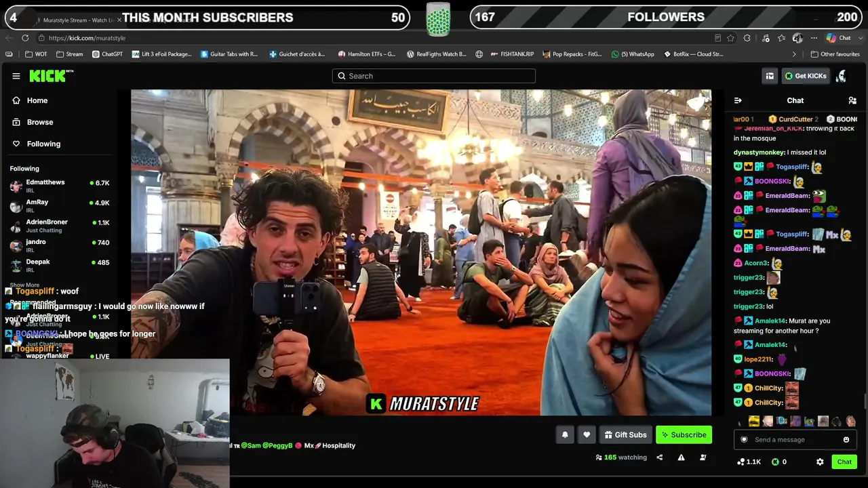Click CurdCutter on the gift leaderboard
The height and width of the screenshot is (488, 868).
tap(793, 119)
